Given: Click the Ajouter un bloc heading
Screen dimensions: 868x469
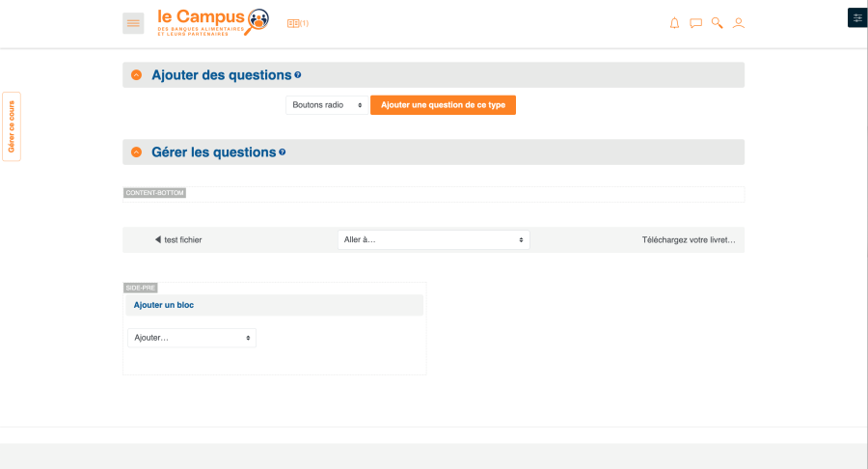Looking at the screenshot, I should point(165,305).
